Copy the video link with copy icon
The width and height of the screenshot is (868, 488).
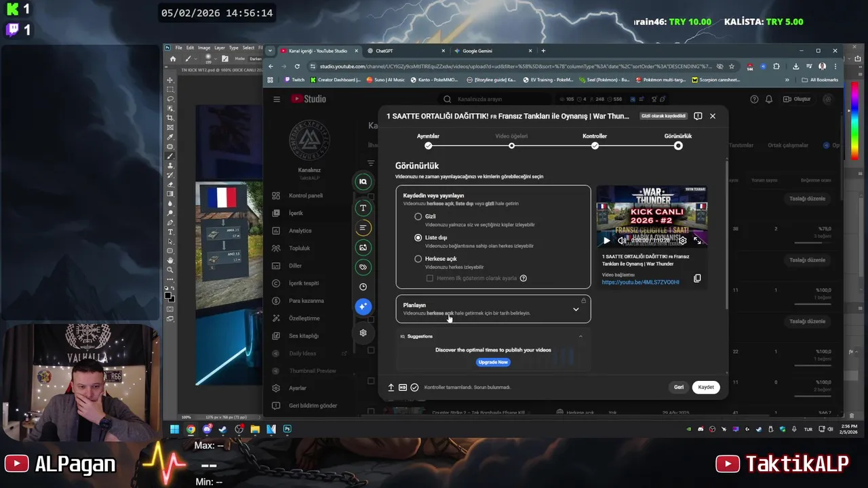tap(697, 279)
